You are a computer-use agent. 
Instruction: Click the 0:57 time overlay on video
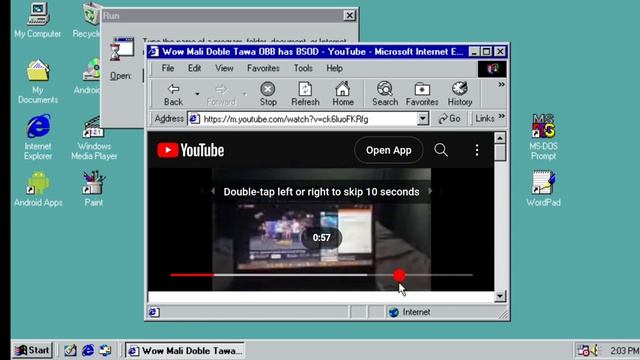322,238
